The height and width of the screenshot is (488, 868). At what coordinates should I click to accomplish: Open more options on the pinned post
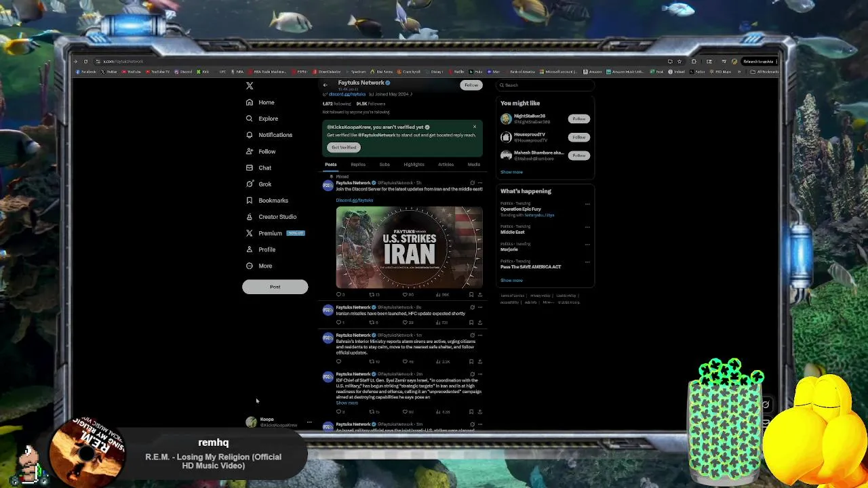(480, 183)
